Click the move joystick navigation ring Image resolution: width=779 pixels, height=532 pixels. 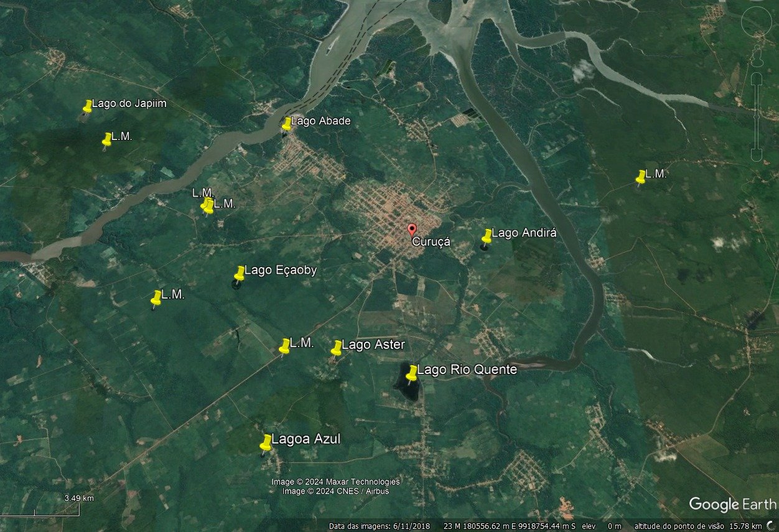tap(757, 21)
